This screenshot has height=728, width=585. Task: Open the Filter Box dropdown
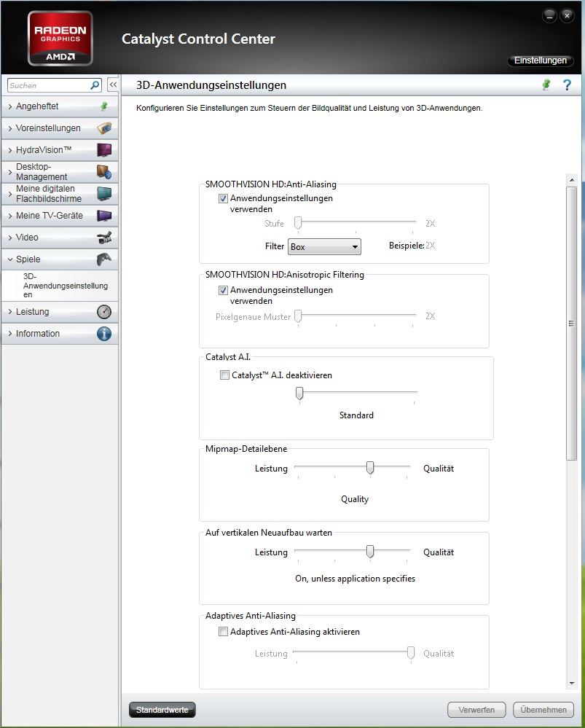tap(324, 246)
